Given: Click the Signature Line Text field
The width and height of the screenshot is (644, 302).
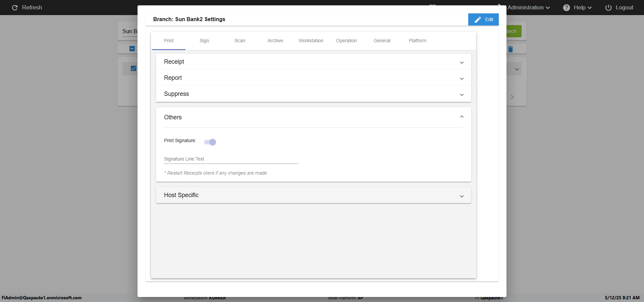Looking at the screenshot, I should click(231, 159).
